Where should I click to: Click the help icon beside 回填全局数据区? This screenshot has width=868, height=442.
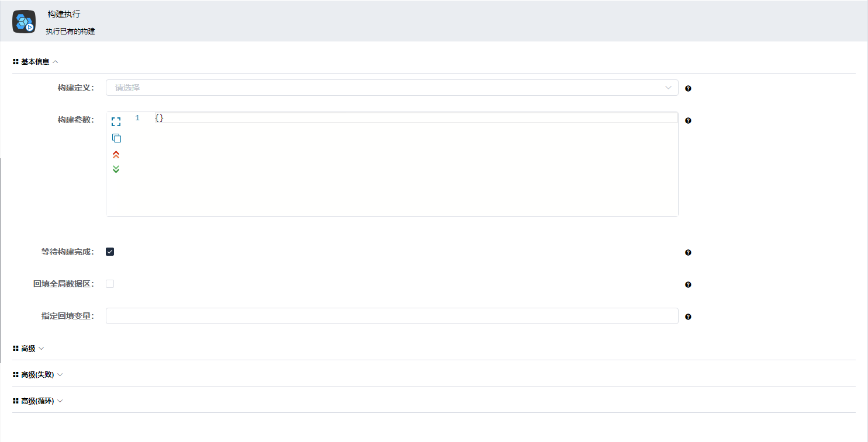pos(688,285)
